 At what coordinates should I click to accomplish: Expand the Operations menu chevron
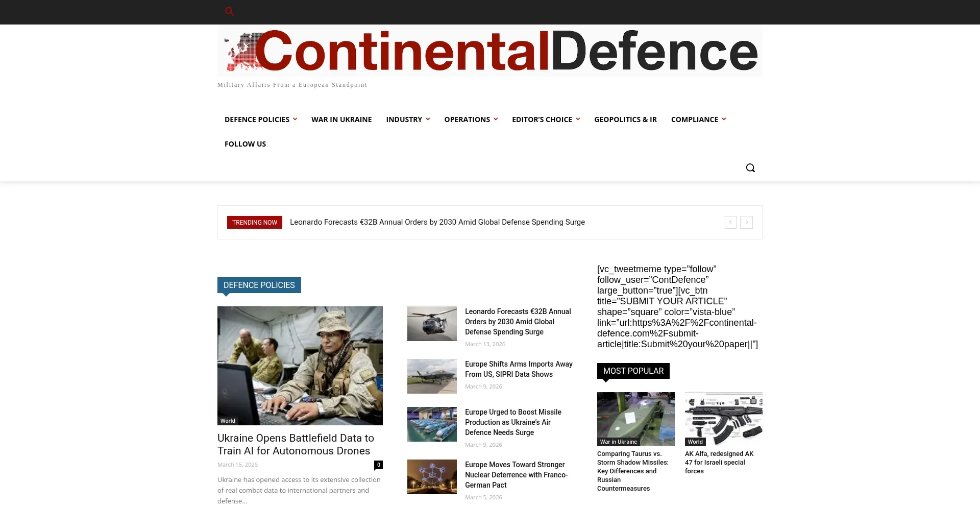click(x=496, y=119)
